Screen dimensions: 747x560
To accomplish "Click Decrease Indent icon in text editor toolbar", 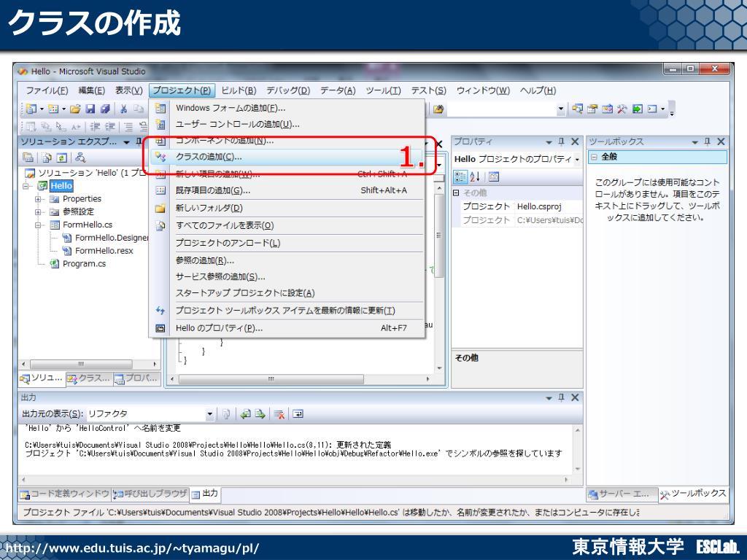I will coord(96,126).
